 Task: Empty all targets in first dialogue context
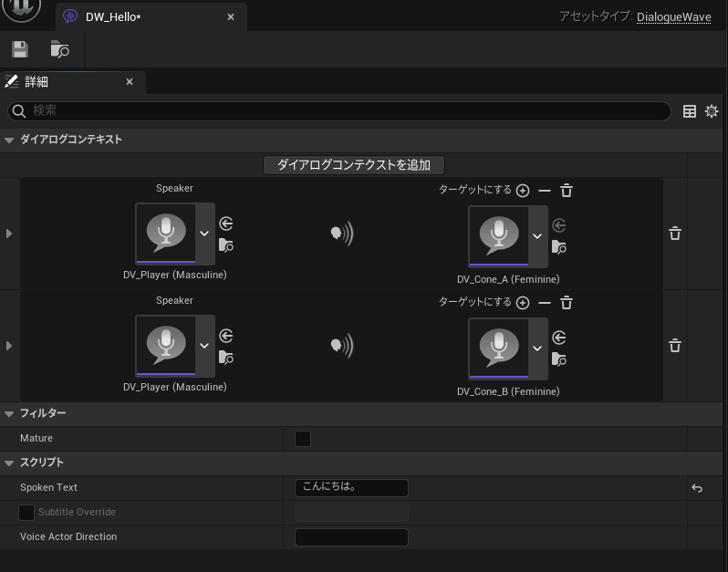click(567, 191)
